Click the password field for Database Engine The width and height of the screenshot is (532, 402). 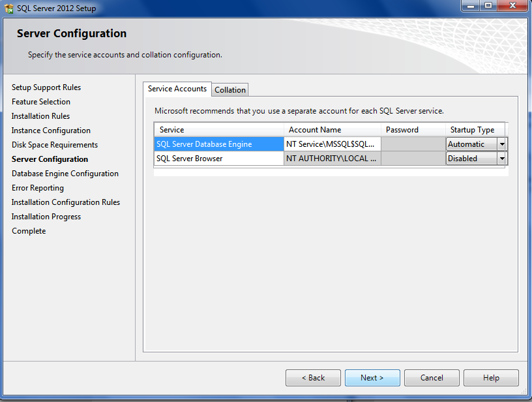pyautogui.click(x=413, y=144)
